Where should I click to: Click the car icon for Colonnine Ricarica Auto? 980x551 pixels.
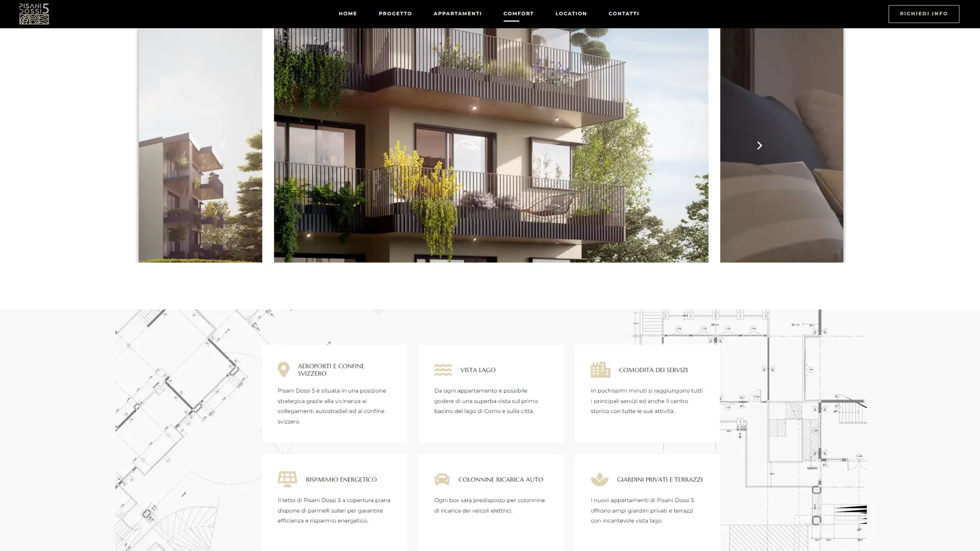pyautogui.click(x=442, y=479)
